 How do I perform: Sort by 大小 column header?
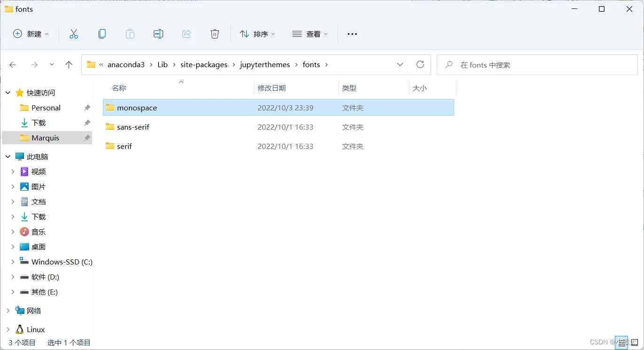click(420, 88)
